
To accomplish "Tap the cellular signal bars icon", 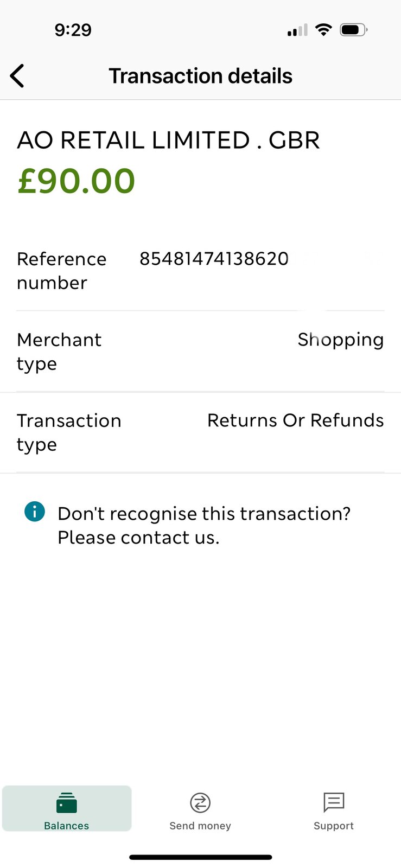I will tap(297, 30).
